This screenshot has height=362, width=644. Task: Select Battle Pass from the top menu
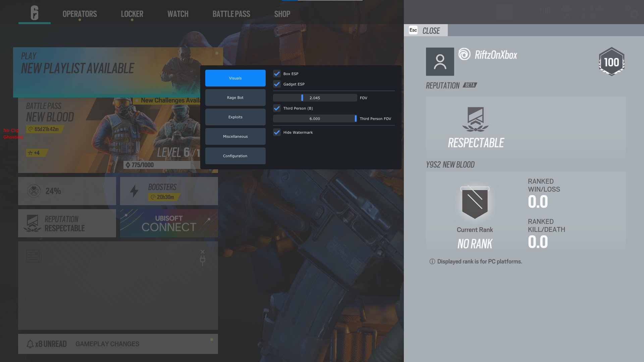click(x=231, y=14)
